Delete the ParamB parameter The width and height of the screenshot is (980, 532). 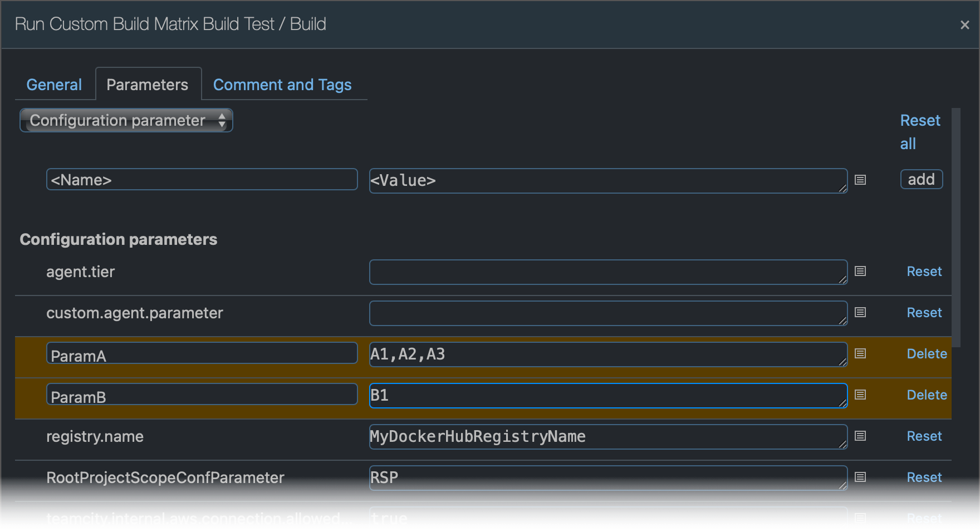pos(927,395)
